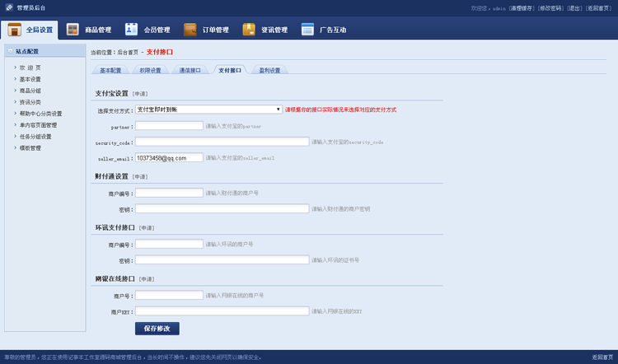This screenshot has width=618, height=364.
Task: Open the 资讯管理 menu
Action: coord(265,30)
